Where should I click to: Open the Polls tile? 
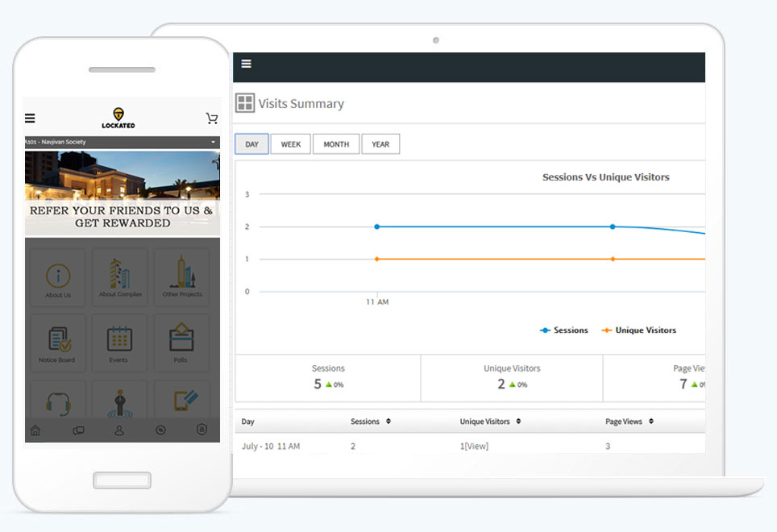click(x=181, y=343)
